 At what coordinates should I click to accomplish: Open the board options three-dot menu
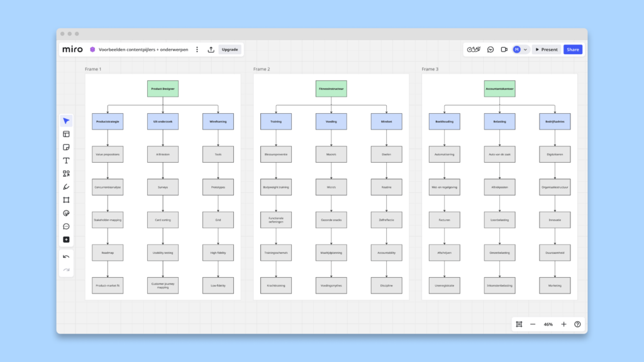tap(197, 50)
